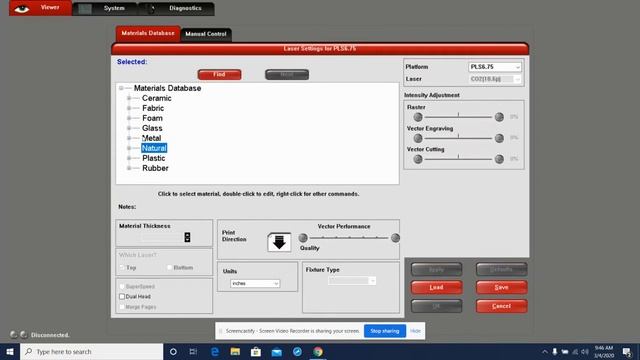Open the Windows Start menu
Image resolution: width=640 pixels, height=360 pixels.
click(10, 352)
